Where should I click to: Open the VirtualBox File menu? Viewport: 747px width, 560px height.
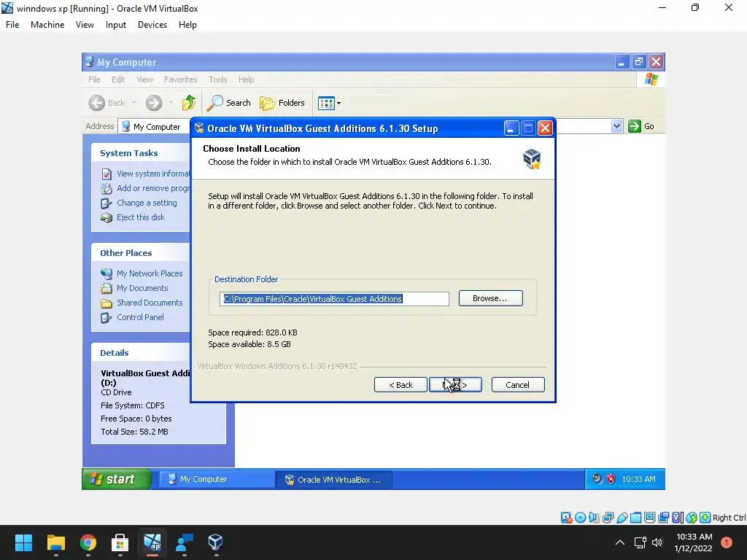coord(12,25)
